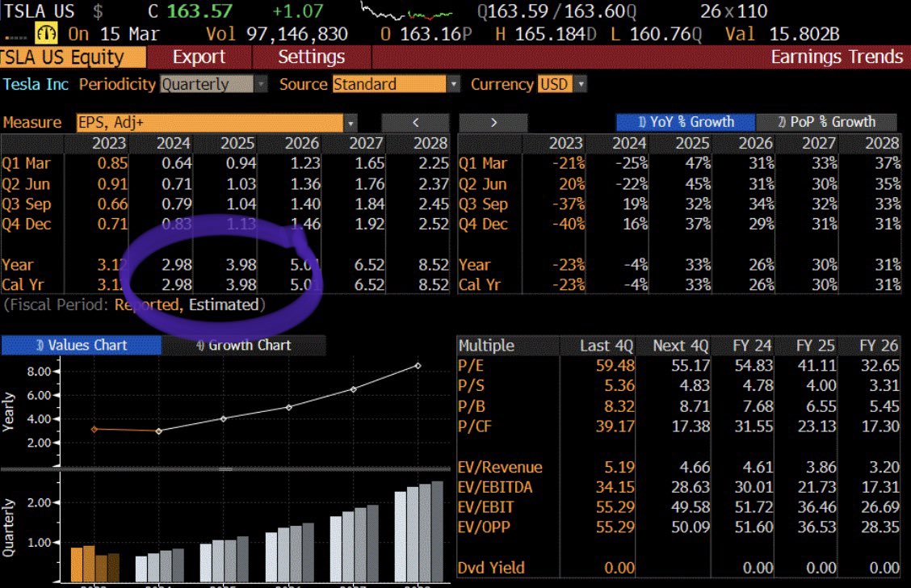Select P/E Last 4Q value 59.48
Image resolution: width=911 pixels, height=588 pixels.
[615, 365]
